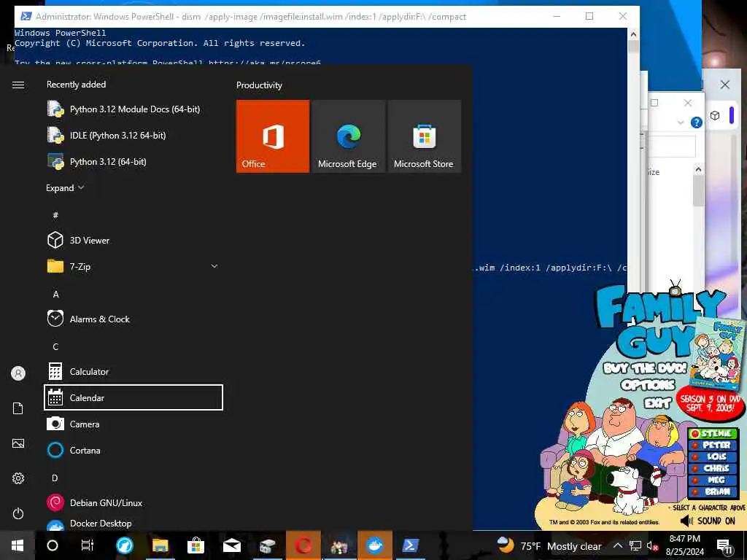The image size is (747, 560).
Task: Switch to Docker Desktop on taskbar
Action: pos(375,545)
